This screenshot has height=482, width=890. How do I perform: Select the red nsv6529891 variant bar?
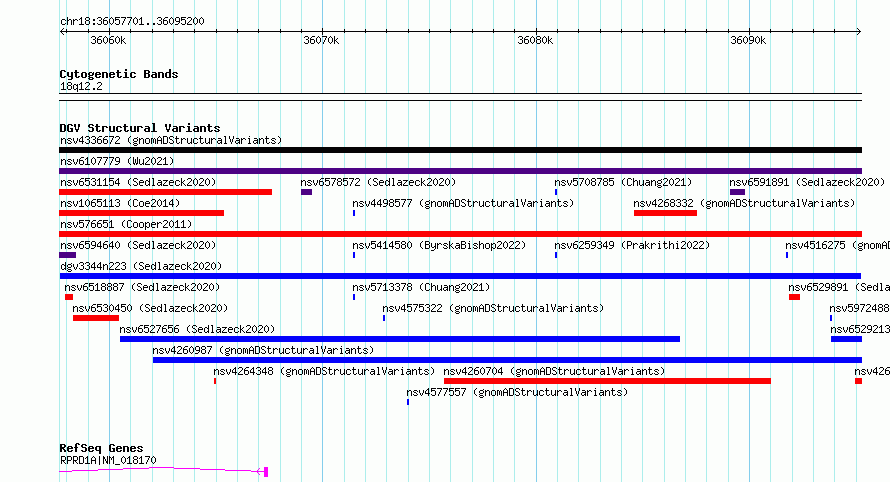click(794, 297)
